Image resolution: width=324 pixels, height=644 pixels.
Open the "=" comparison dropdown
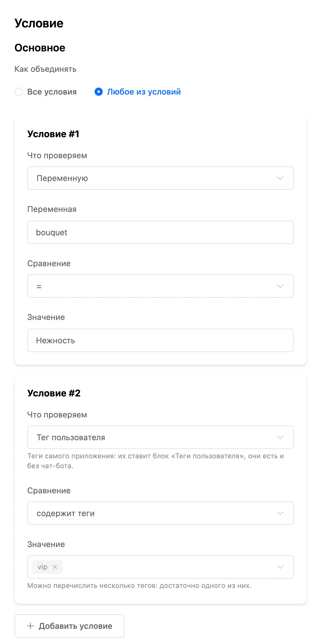[160, 286]
